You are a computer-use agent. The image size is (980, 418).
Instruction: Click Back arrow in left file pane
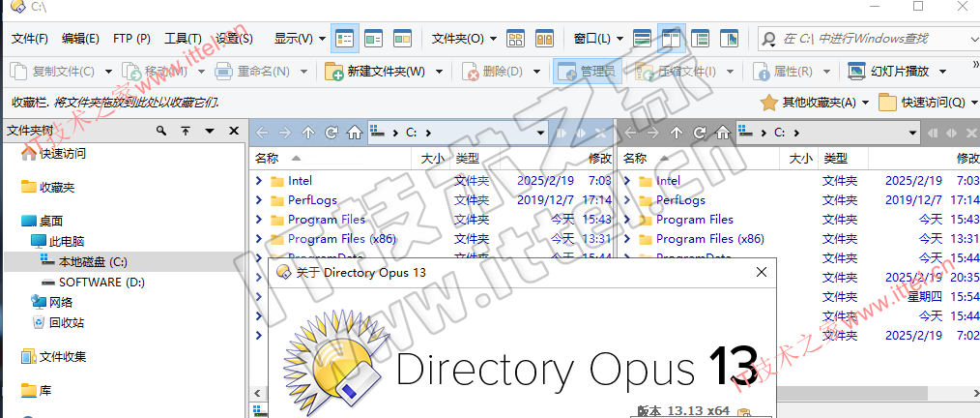pos(262,133)
